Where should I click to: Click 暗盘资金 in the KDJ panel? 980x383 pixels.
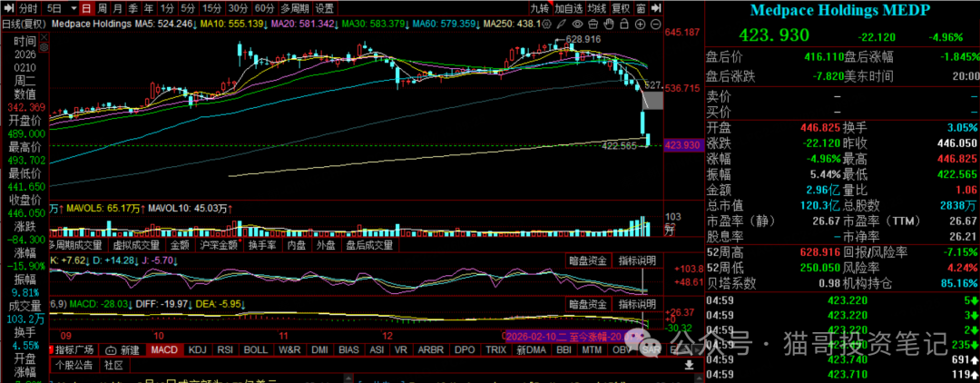[x=587, y=260]
